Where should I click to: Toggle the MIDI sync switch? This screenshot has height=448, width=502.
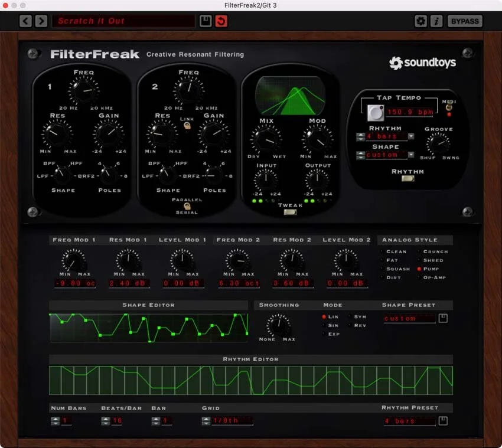[449, 106]
